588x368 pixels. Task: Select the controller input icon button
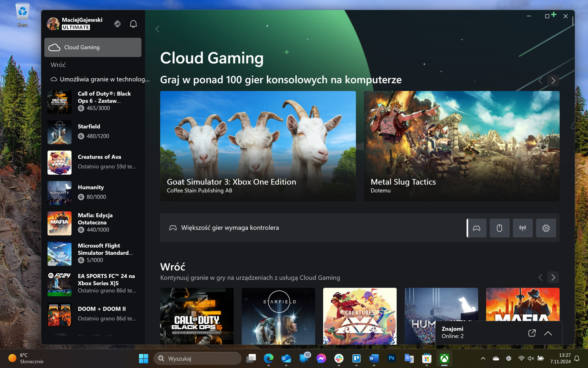476,228
